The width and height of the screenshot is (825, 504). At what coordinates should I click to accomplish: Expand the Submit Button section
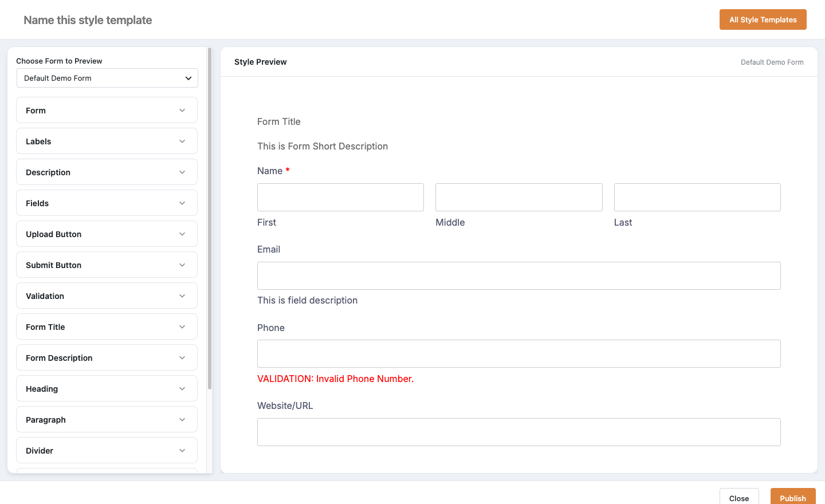point(107,265)
